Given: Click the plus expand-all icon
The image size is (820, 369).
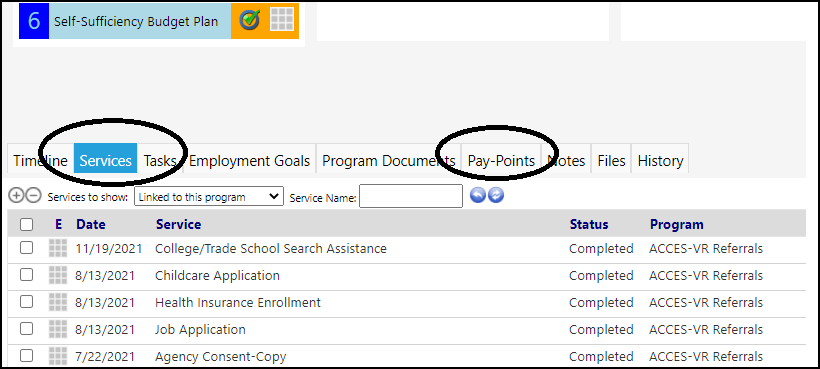Looking at the screenshot, I should point(16,196).
